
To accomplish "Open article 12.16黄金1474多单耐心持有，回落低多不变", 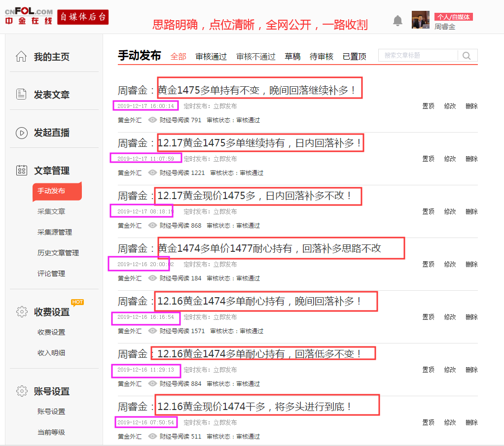I will (239, 354).
